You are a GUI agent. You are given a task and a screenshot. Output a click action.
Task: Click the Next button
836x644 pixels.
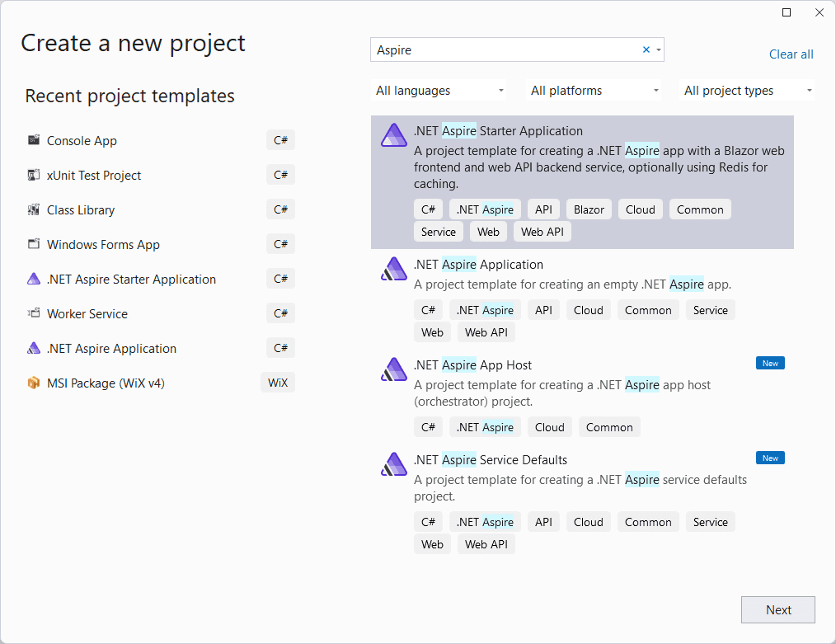[x=778, y=609]
